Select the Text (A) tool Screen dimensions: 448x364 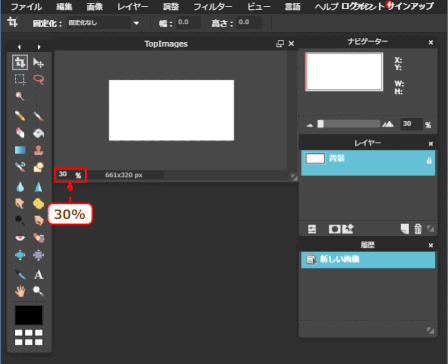pos(39,275)
